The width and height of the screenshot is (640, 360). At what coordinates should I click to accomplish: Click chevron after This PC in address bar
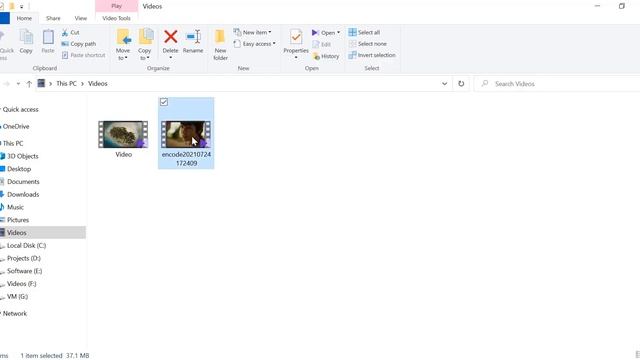tap(82, 84)
